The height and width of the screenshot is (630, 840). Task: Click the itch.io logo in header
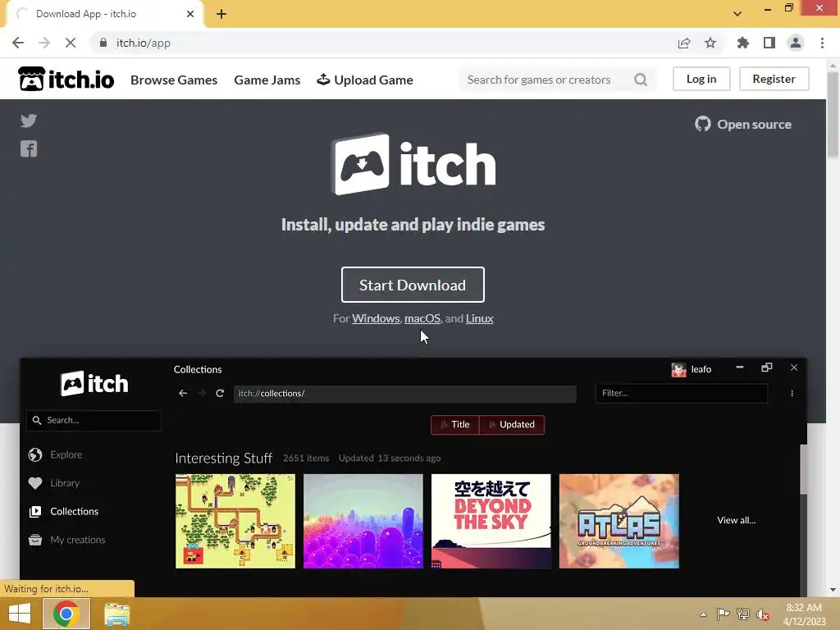[x=66, y=80]
